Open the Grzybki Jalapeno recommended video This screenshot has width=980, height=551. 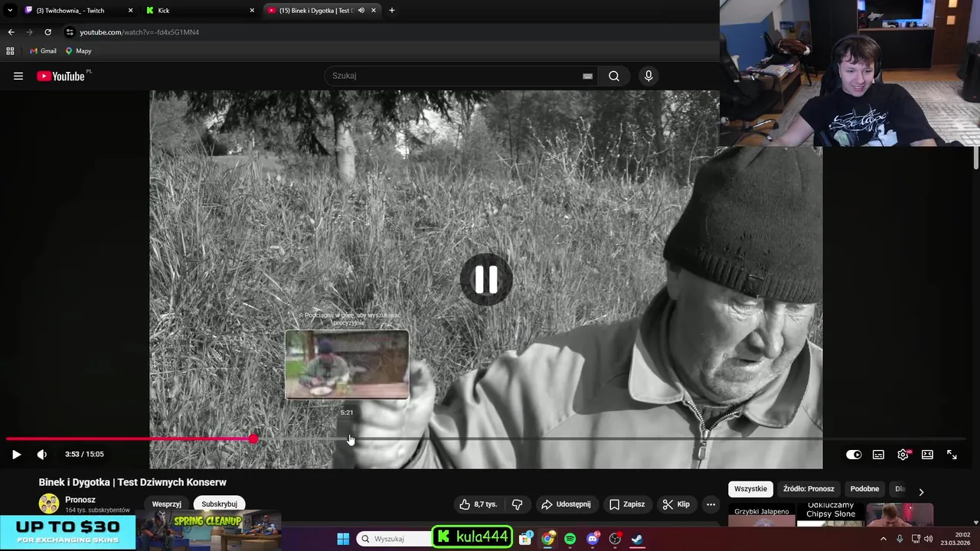761,517
